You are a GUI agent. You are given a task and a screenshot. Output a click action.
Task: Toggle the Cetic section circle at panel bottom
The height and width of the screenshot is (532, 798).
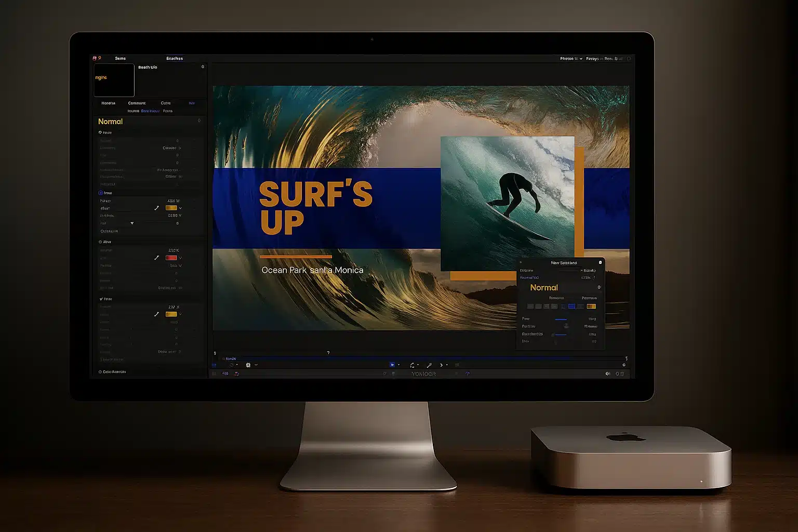pos(100,372)
